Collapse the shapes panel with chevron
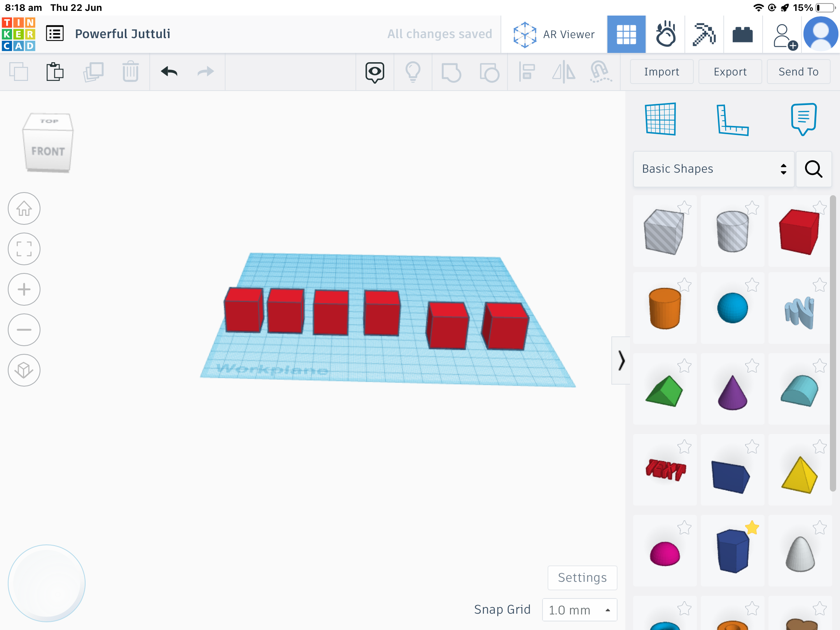The width and height of the screenshot is (840, 630). click(x=621, y=360)
